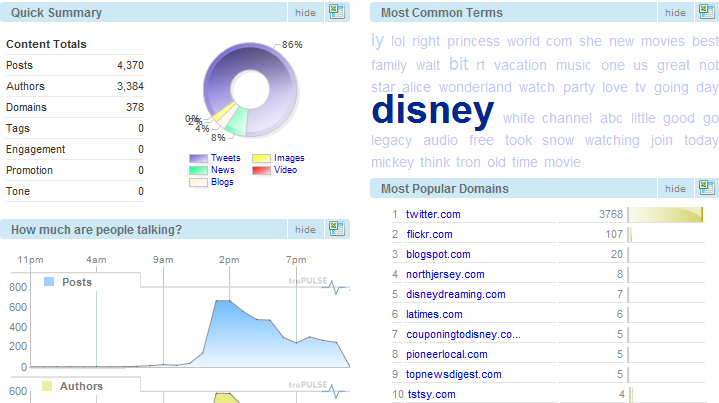Click Blogs legend color swatch
719x403 pixels.
click(198, 182)
